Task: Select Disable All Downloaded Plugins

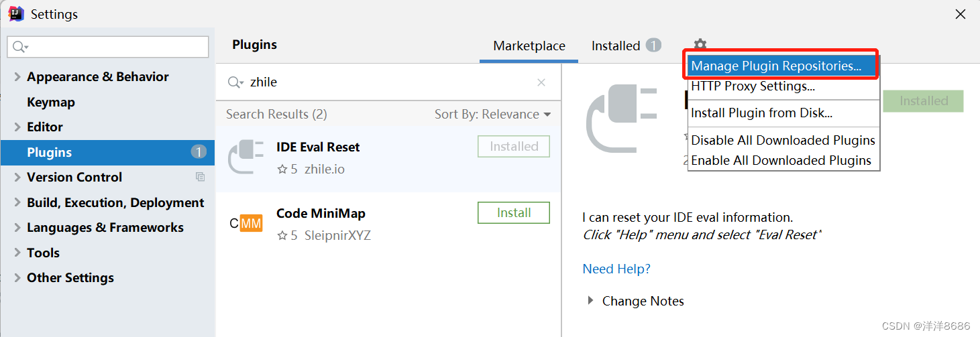Action: pyautogui.click(x=783, y=140)
